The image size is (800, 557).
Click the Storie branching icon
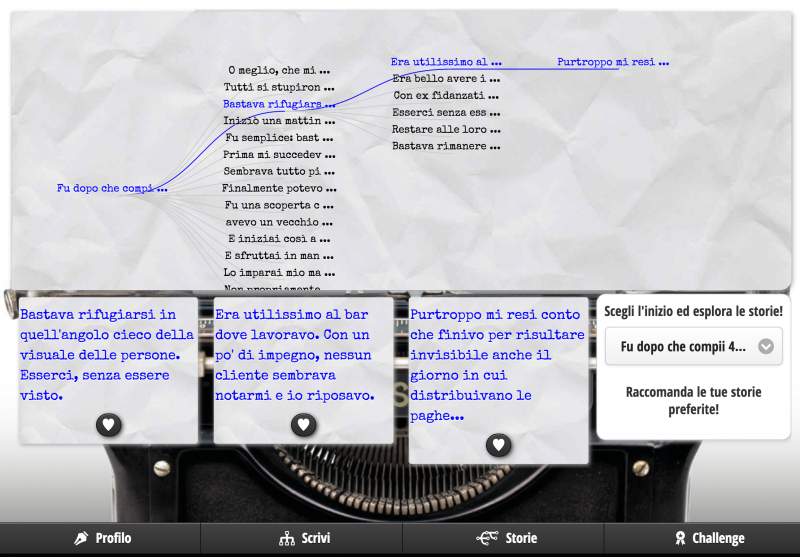pos(487,538)
